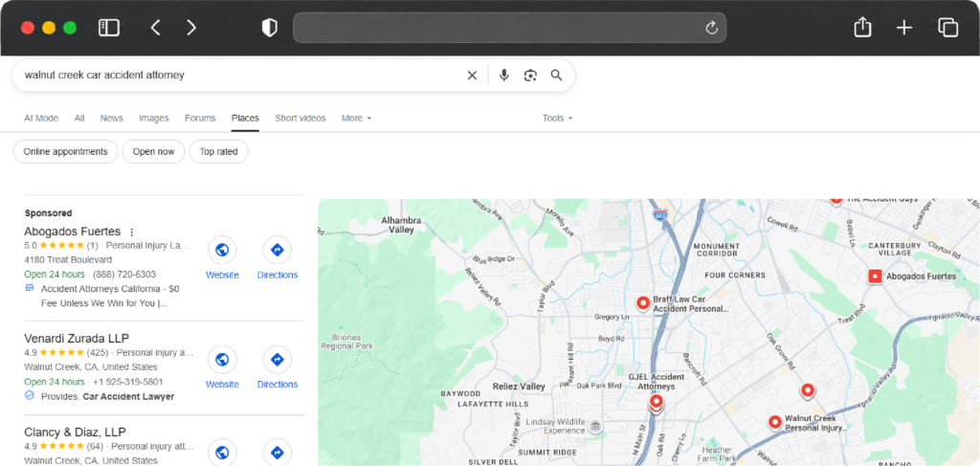Open the Venardi Zurada LLP listing
980x466 pixels.
pos(77,339)
